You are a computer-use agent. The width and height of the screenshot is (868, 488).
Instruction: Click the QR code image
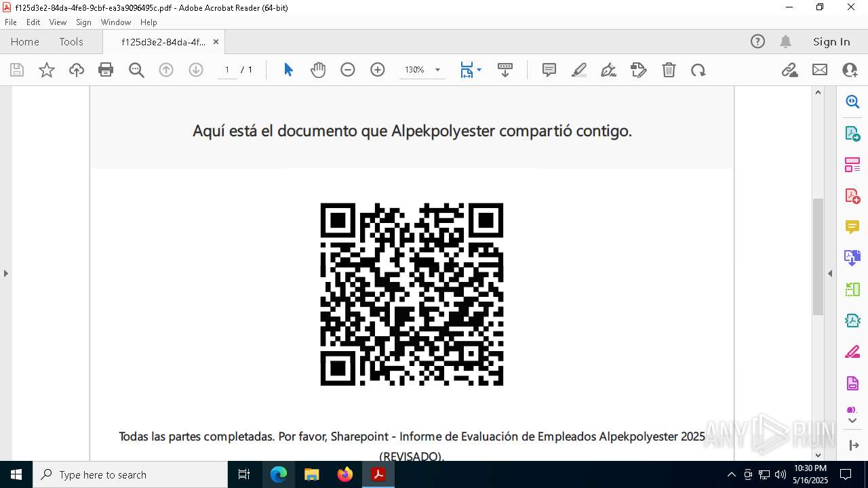[x=412, y=294]
